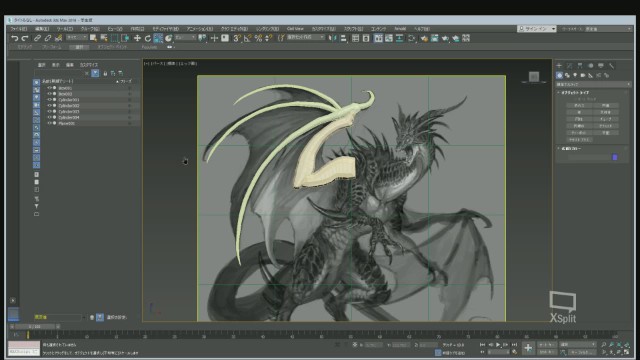The width and height of the screenshot is (640, 360).
Task: Click Zoom Extents viewport navigation icon
Action: coord(620,345)
